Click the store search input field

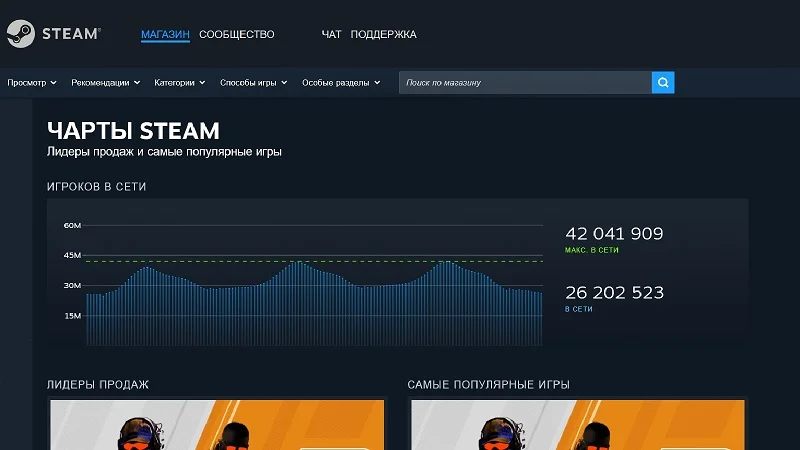coord(525,83)
